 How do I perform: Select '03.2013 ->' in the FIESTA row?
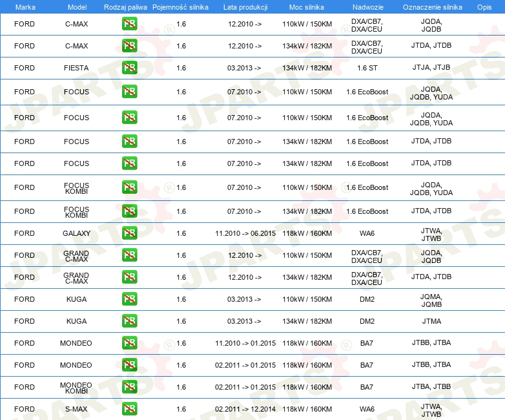(x=244, y=68)
